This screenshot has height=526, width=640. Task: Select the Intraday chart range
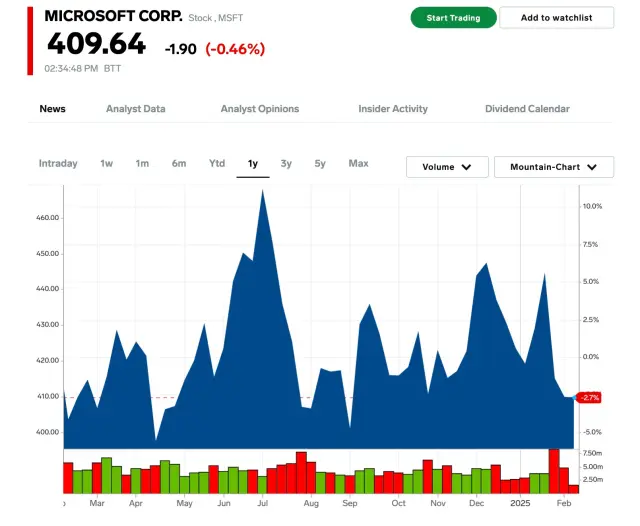pyautogui.click(x=58, y=164)
